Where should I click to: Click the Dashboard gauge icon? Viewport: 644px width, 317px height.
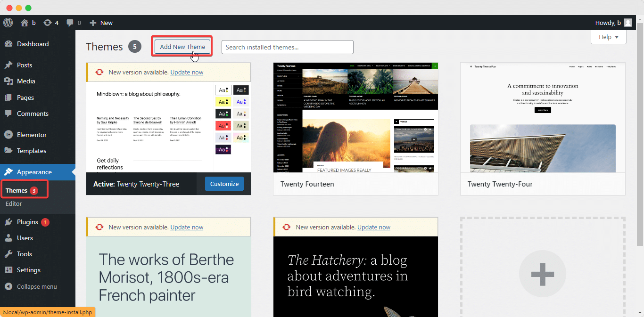[x=8, y=44]
